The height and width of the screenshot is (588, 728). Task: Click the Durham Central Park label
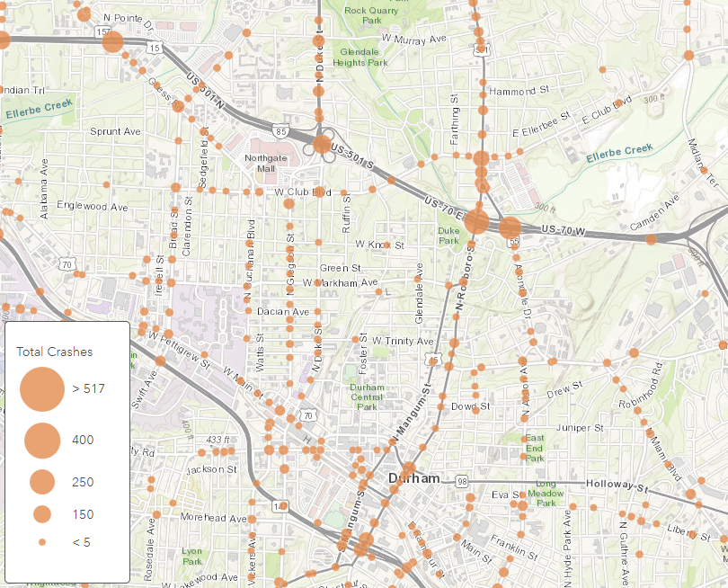pyautogui.click(x=367, y=397)
